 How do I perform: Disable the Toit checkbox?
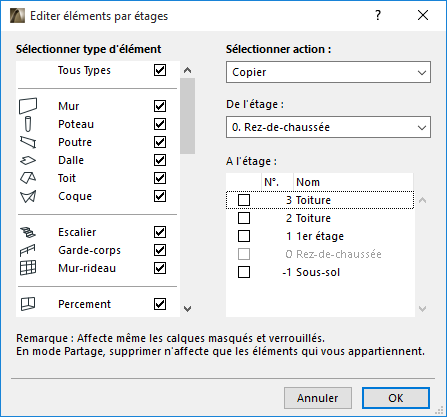pyautogui.click(x=160, y=178)
